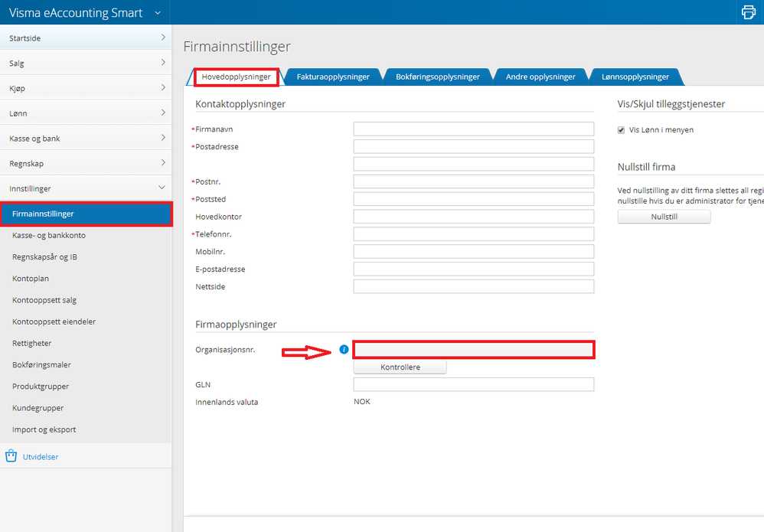Collapse the Innstillinger menu chevron
This screenshot has height=532, width=764.
(162, 188)
